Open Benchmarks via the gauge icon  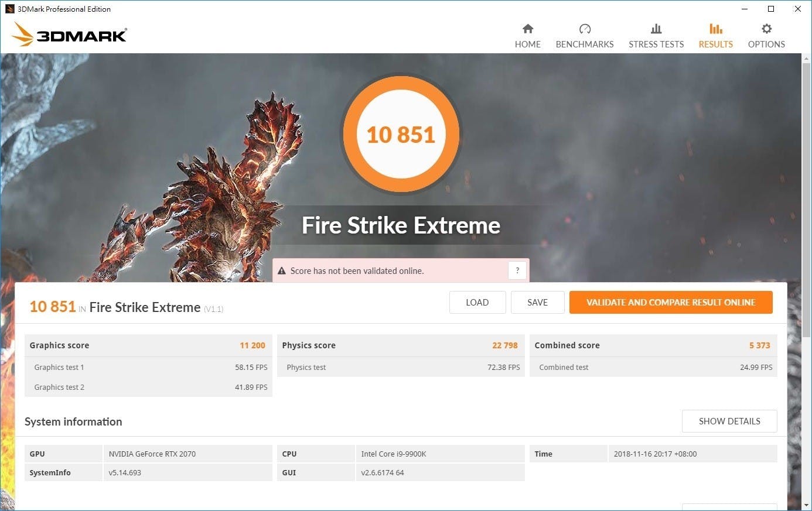click(584, 29)
